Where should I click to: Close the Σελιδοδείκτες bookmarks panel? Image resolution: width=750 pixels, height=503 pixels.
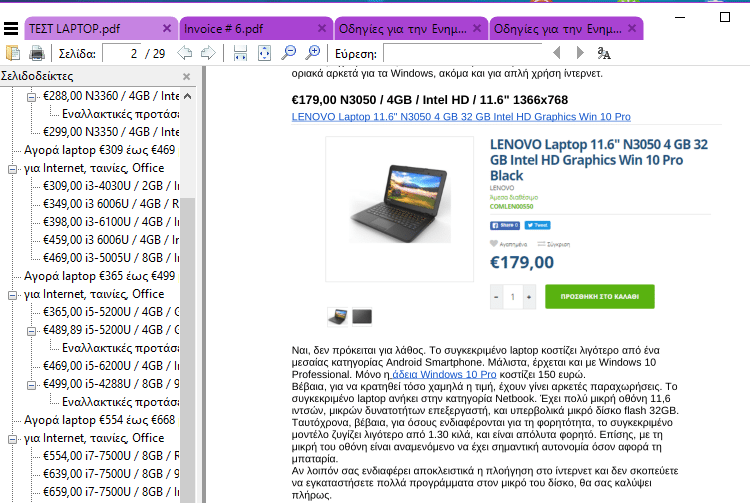[x=187, y=77]
